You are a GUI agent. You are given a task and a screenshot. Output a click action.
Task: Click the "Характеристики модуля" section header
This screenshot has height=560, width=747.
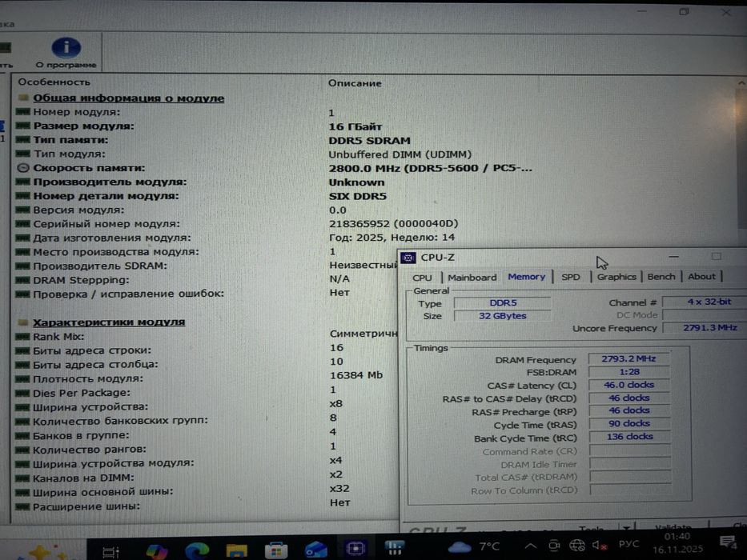pos(109,322)
